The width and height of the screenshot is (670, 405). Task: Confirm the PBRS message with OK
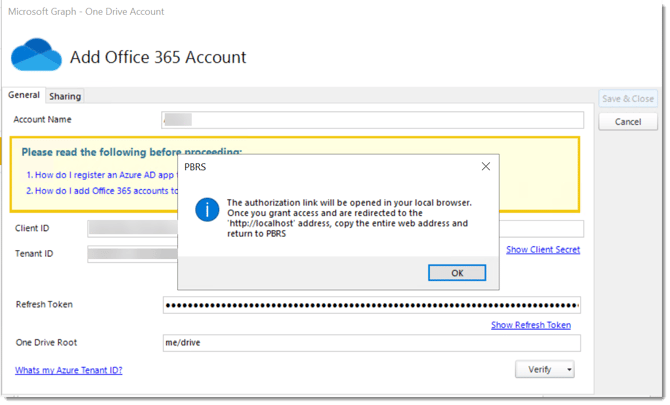[x=457, y=273]
